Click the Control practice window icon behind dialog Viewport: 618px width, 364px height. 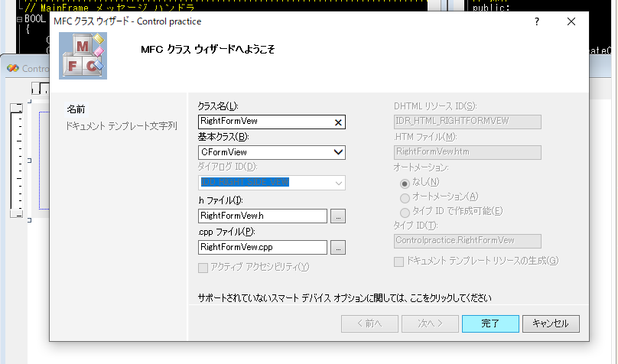pyautogui.click(x=12, y=68)
